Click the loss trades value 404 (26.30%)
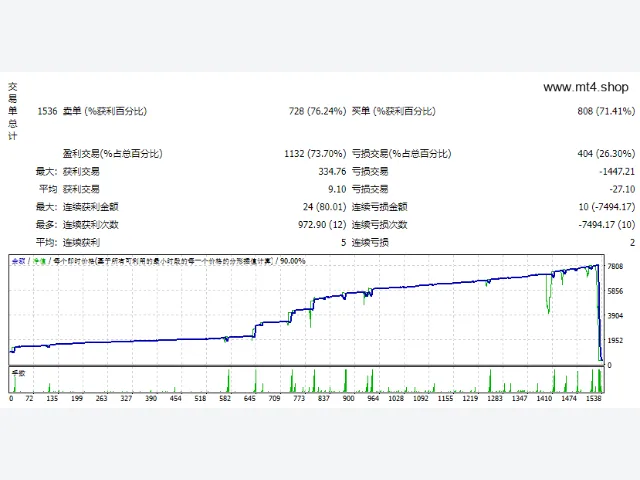The width and height of the screenshot is (640, 480). pyautogui.click(x=606, y=153)
